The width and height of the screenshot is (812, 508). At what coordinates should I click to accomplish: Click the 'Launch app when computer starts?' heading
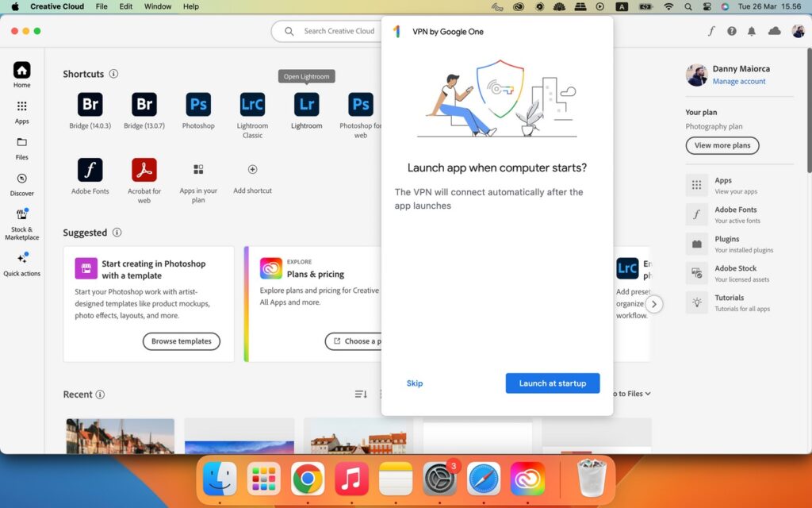[x=497, y=168]
